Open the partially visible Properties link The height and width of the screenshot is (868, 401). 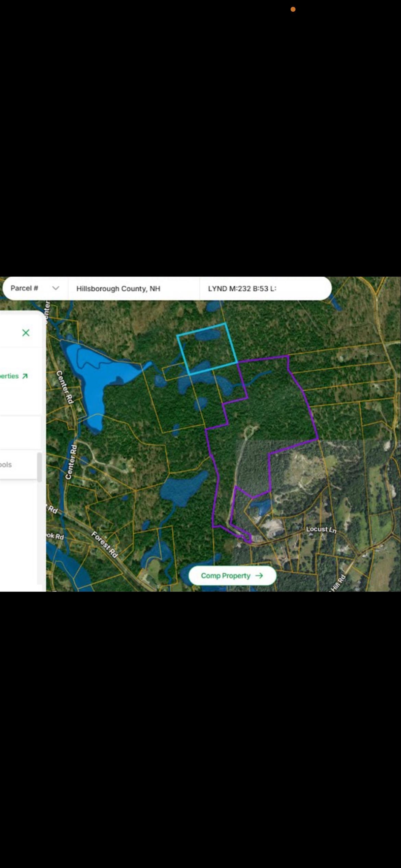tap(9, 376)
